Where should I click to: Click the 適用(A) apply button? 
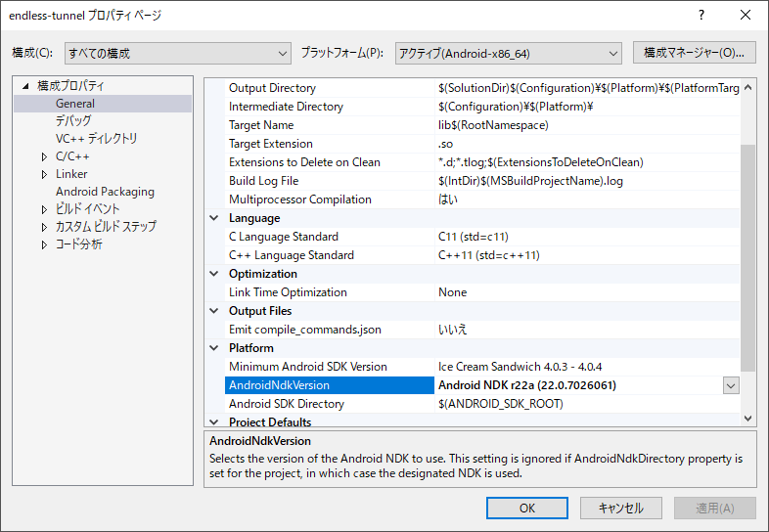pos(714,508)
